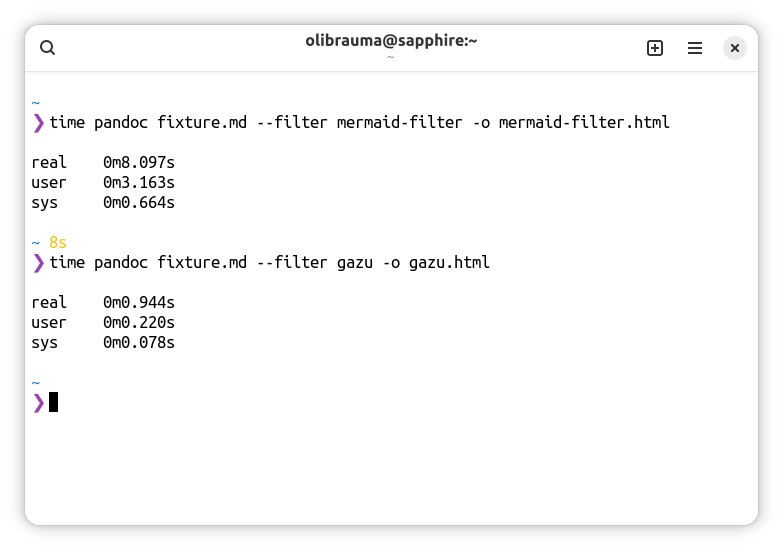Click the real 0m0.944s timing line
This screenshot has height=550, width=783.
pos(103,302)
